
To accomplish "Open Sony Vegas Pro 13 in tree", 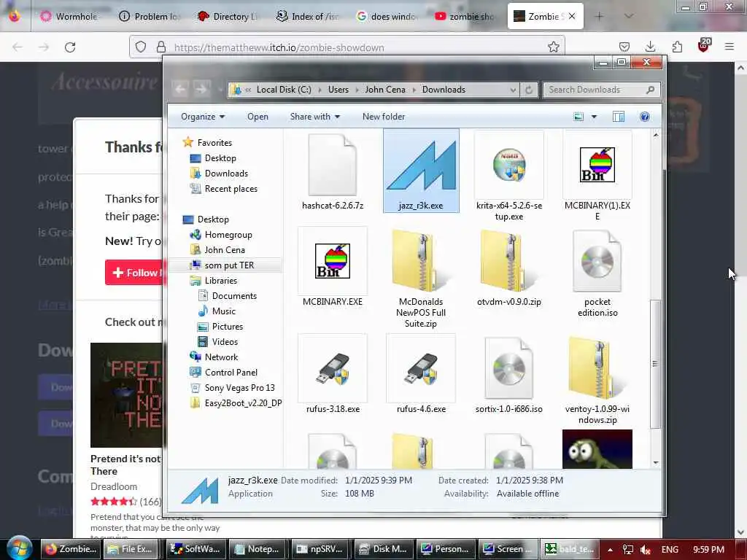I will tap(239, 388).
